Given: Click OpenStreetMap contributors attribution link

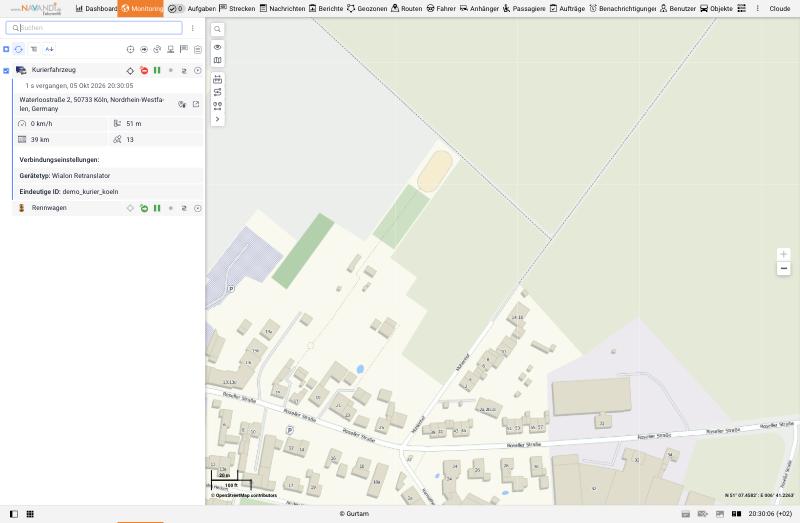Looking at the screenshot, I should coord(244,495).
